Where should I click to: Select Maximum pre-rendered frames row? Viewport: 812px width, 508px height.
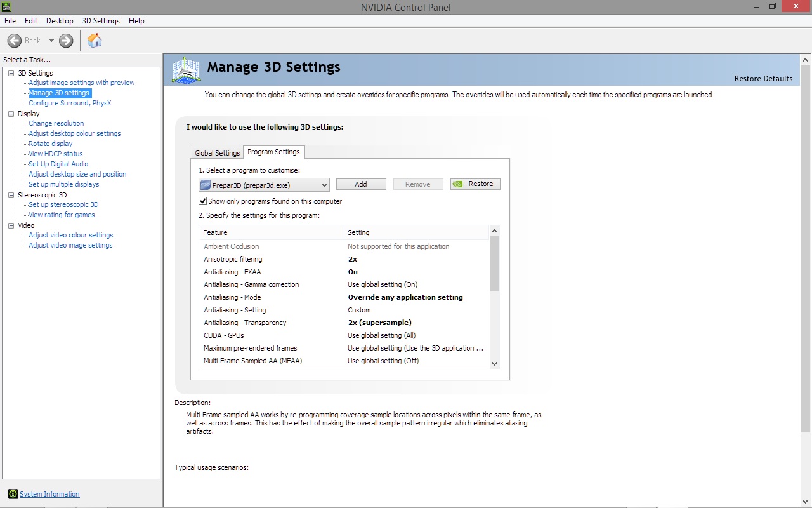pyautogui.click(x=344, y=348)
